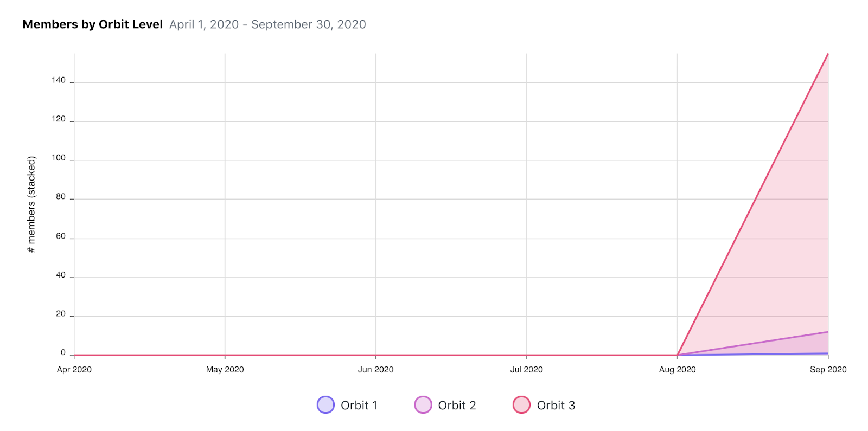Click the 20 y-axis tick label

pyautogui.click(x=61, y=314)
